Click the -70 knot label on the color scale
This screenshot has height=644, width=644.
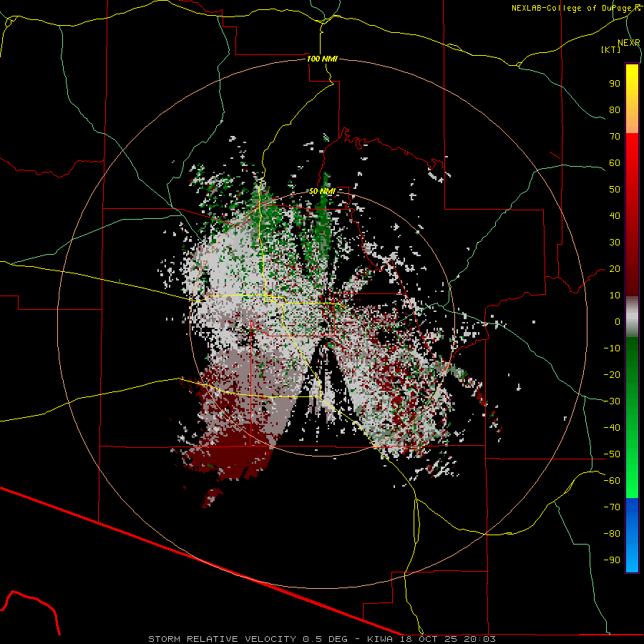[612, 507]
